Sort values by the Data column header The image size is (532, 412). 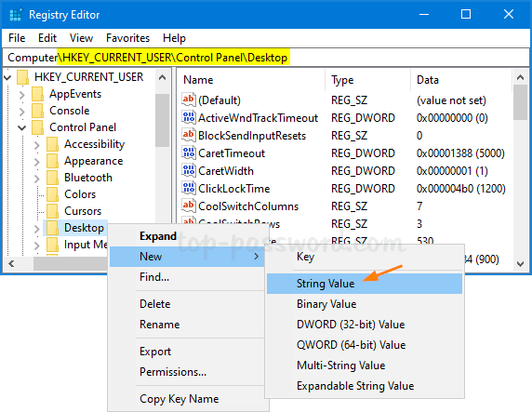coord(461,80)
